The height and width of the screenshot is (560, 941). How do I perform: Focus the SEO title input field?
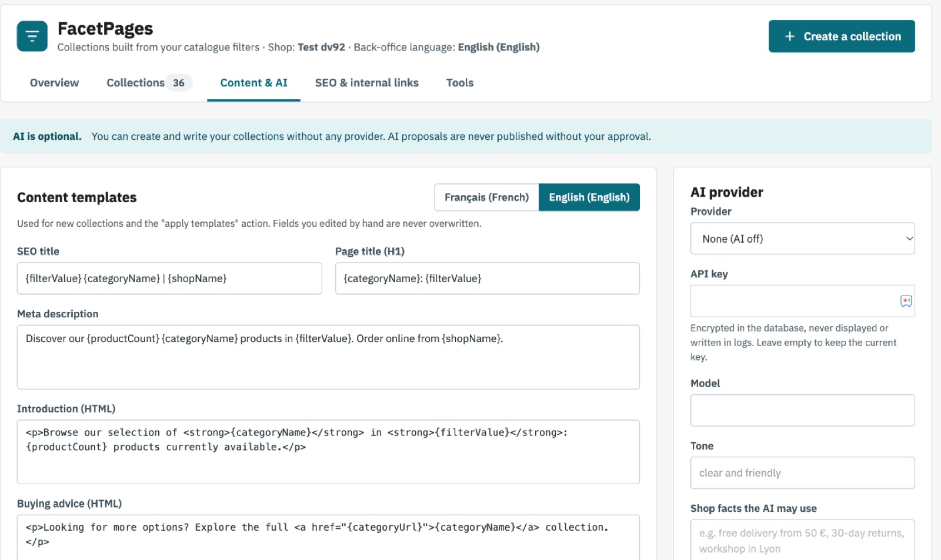click(169, 279)
